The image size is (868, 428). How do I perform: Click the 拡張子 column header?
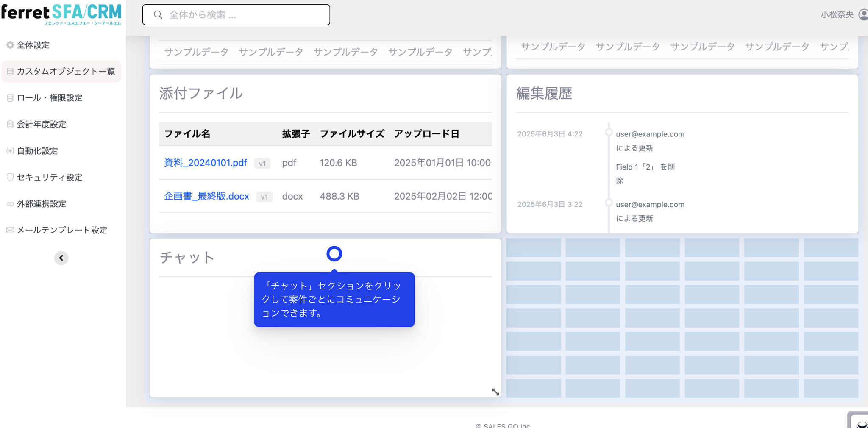pos(296,134)
